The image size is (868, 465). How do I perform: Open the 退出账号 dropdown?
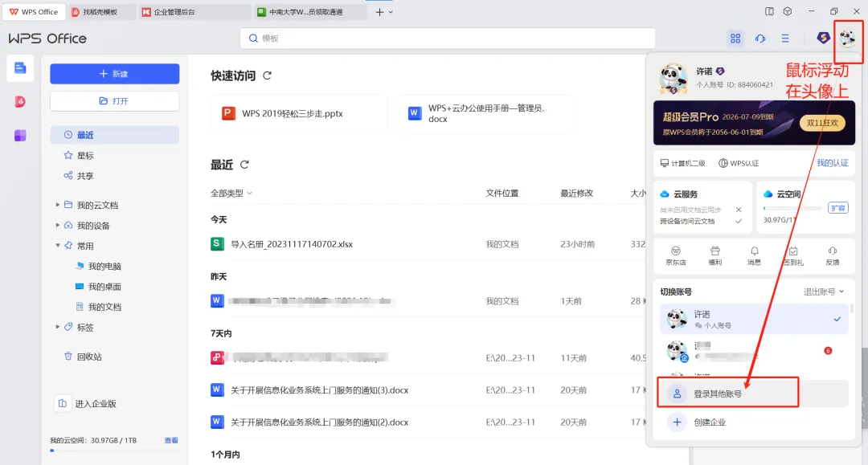[x=823, y=292]
